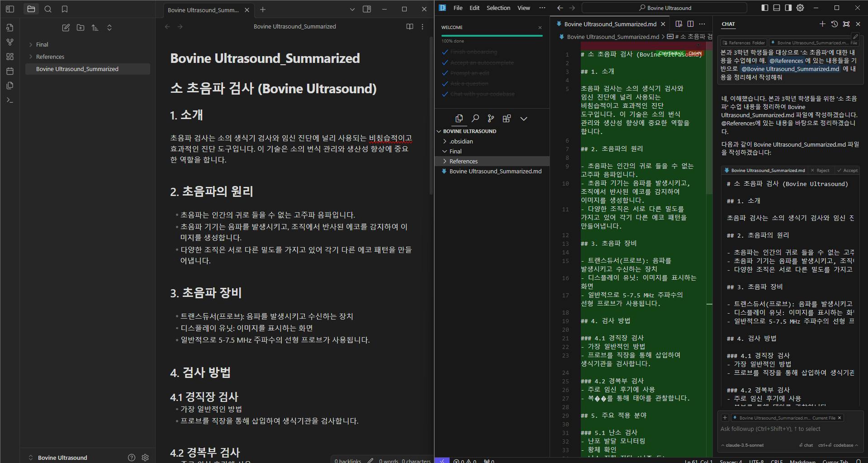Open Obsidian graph view icon
The height and width of the screenshot is (463, 868).
click(x=10, y=42)
